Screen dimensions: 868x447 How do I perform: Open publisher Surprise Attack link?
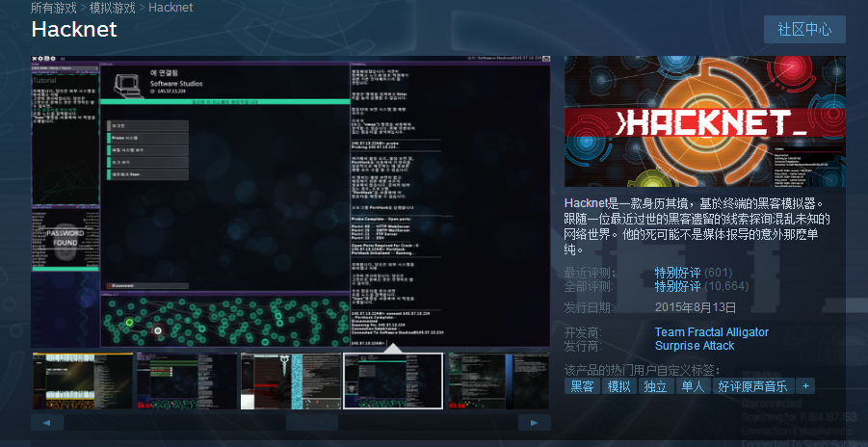695,346
